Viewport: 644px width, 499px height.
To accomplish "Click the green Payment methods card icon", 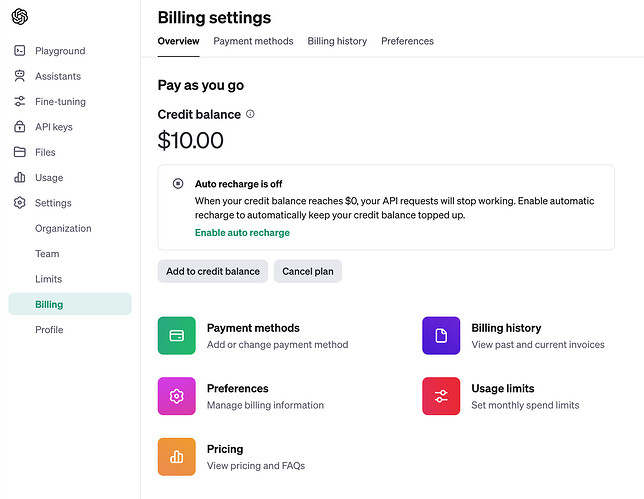I will click(177, 336).
